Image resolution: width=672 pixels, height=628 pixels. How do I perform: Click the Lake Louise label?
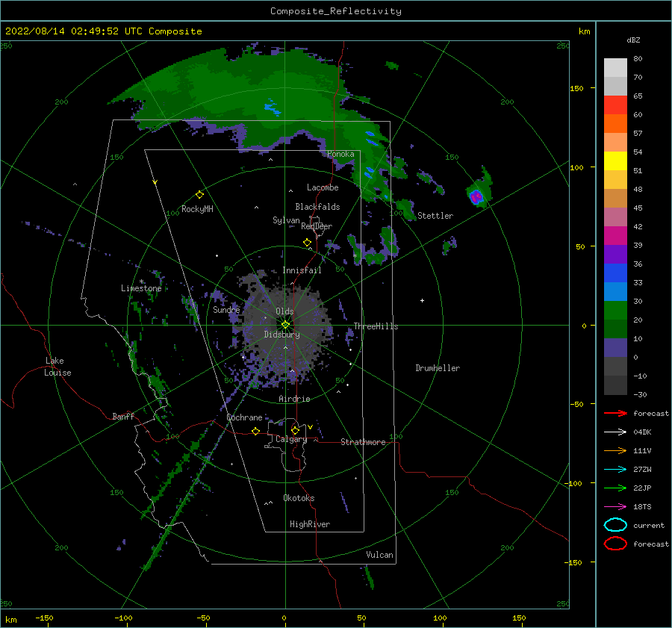57,367
